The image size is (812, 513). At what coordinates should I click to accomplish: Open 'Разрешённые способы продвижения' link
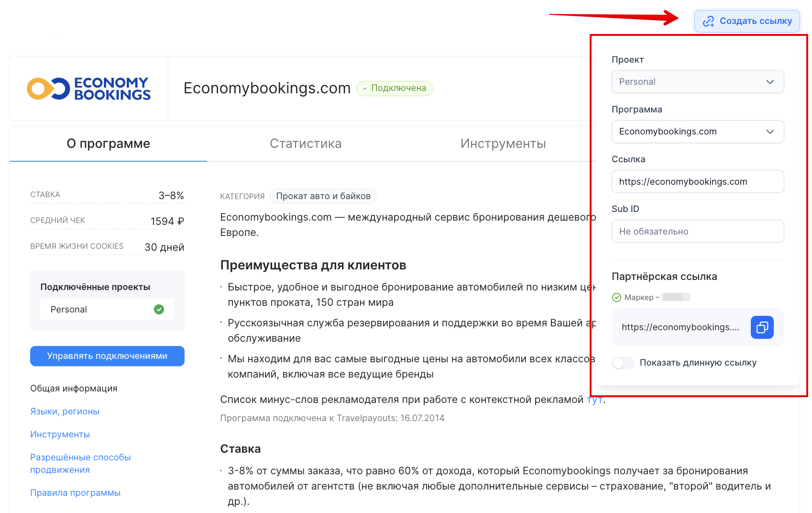click(80, 464)
